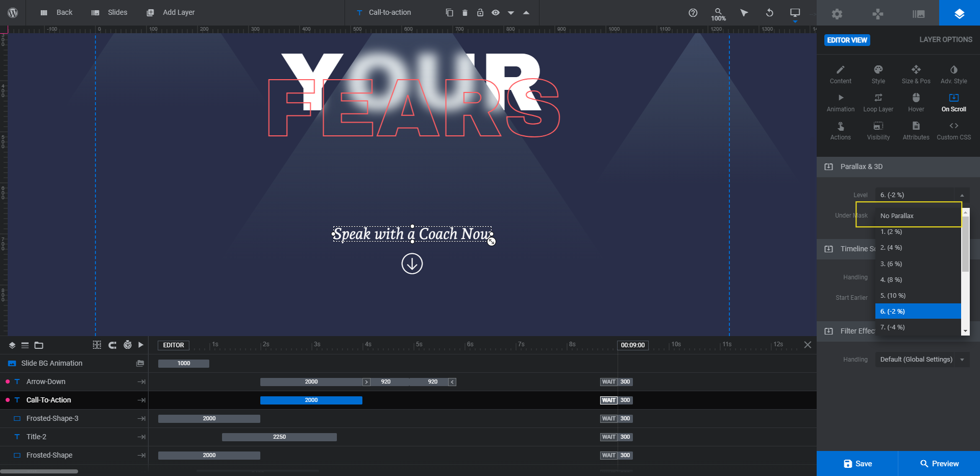This screenshot has height=476, width=980.
Task: Choose the 7. (-4 %) level
Action: click(918, 327)
